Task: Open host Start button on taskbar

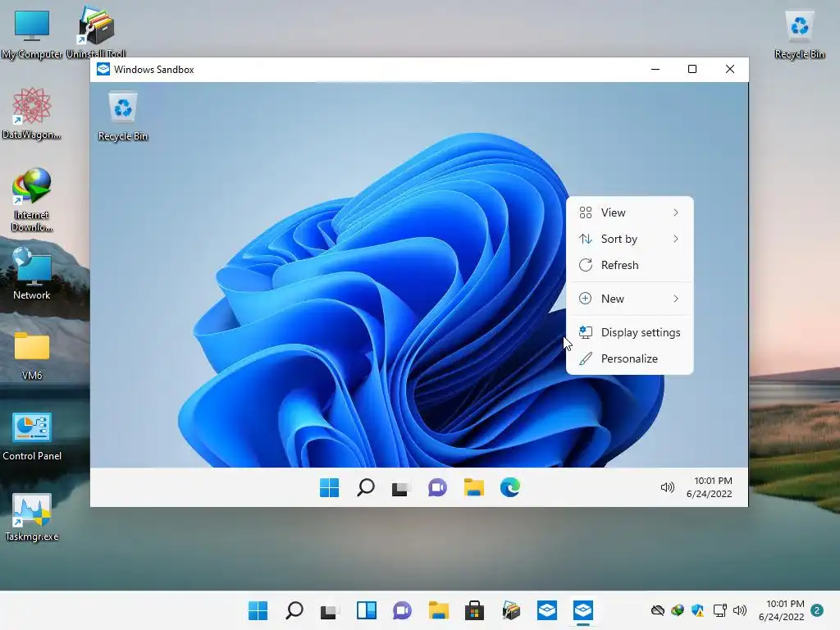Action: point(258,610)
